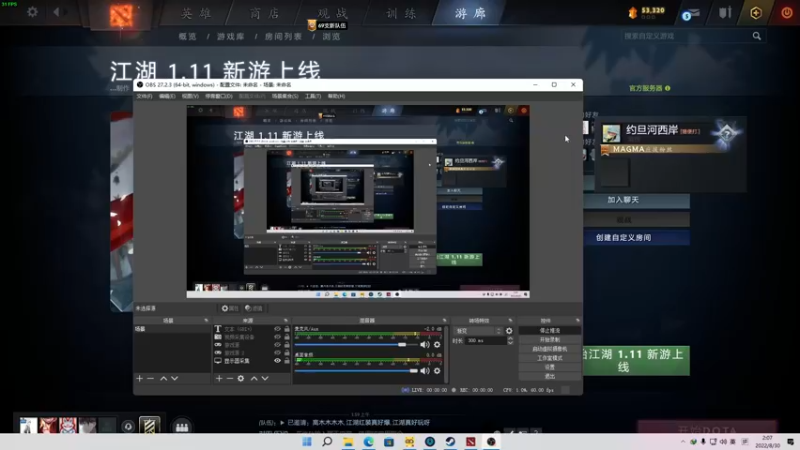Viewport: 800px width, 450px height.
Task: Adjust the 300 ms duration stepper arrows
Action: point(510,341)
